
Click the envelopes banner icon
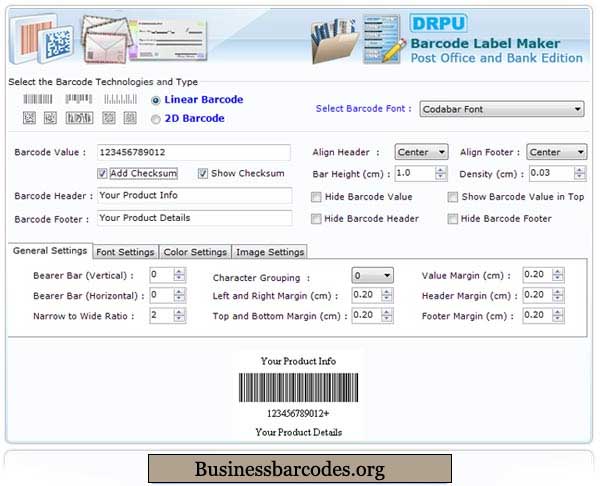tap(106, 39)
